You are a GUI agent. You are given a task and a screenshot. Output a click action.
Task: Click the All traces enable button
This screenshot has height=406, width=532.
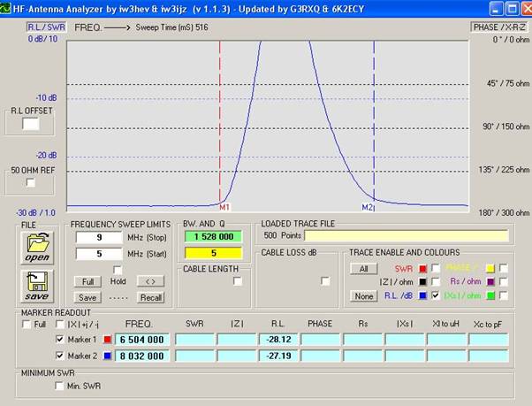(362, 268)
